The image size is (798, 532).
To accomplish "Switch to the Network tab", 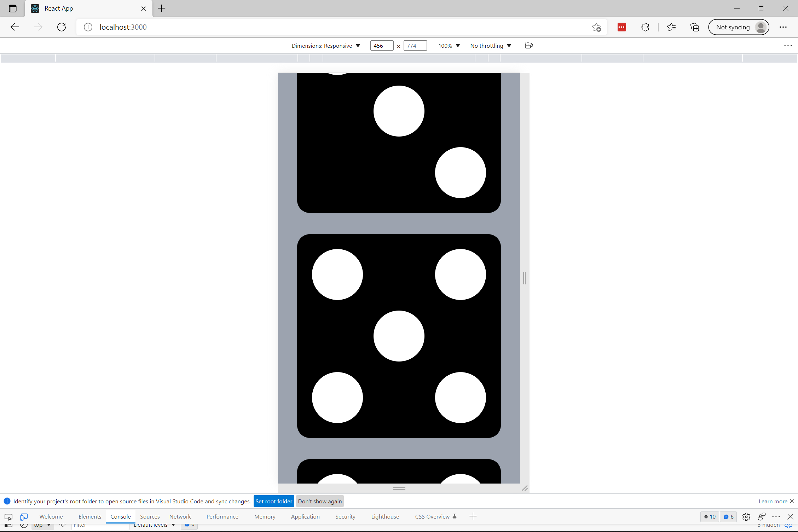I will (180, 517).
